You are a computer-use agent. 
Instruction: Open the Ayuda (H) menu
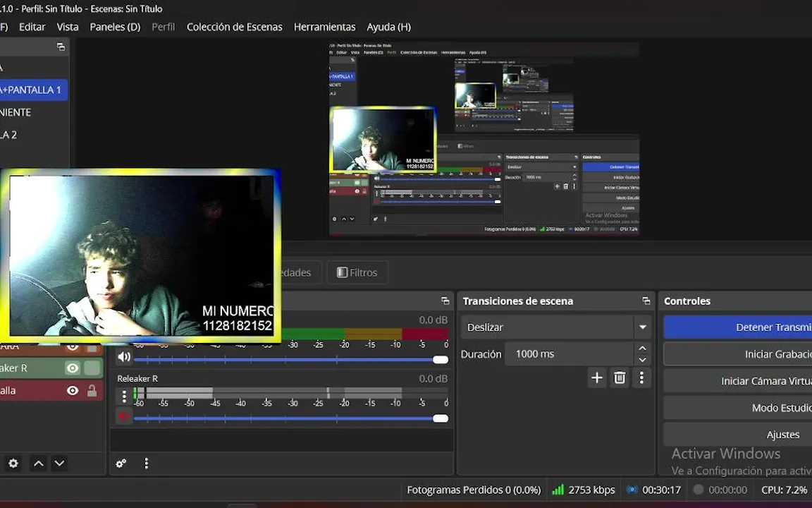pyautogui.click(x=388, y=27)
